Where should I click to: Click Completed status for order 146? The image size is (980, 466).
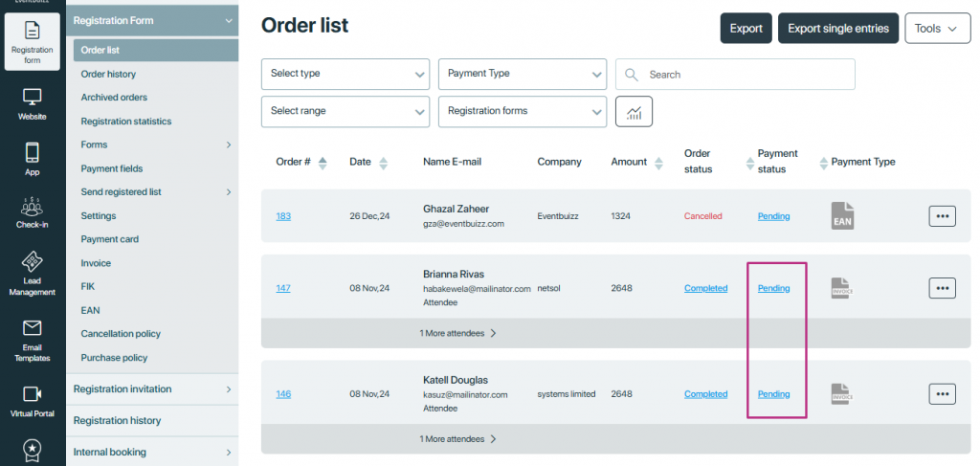705,394
